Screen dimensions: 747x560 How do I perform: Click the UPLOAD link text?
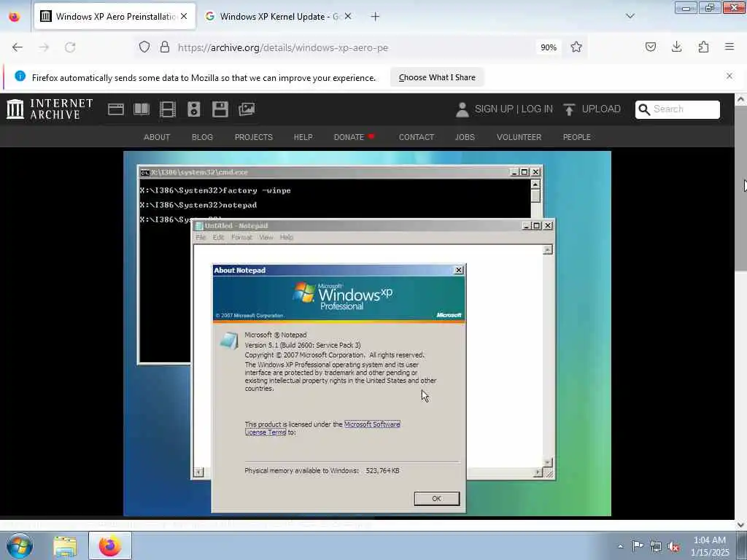[601, 109]
